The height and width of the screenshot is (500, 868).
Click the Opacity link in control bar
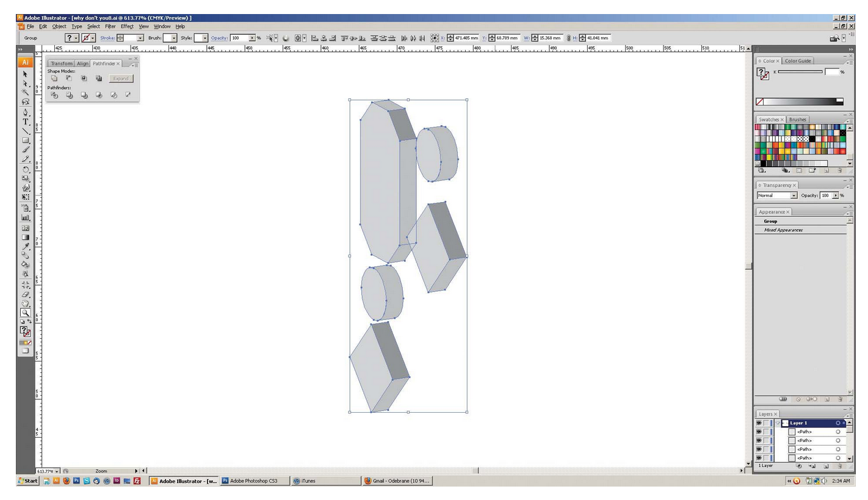[219, 38]
